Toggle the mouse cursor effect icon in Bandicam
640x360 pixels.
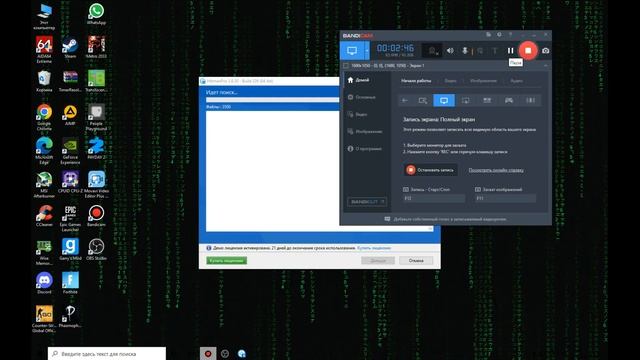tap(480, 51)
